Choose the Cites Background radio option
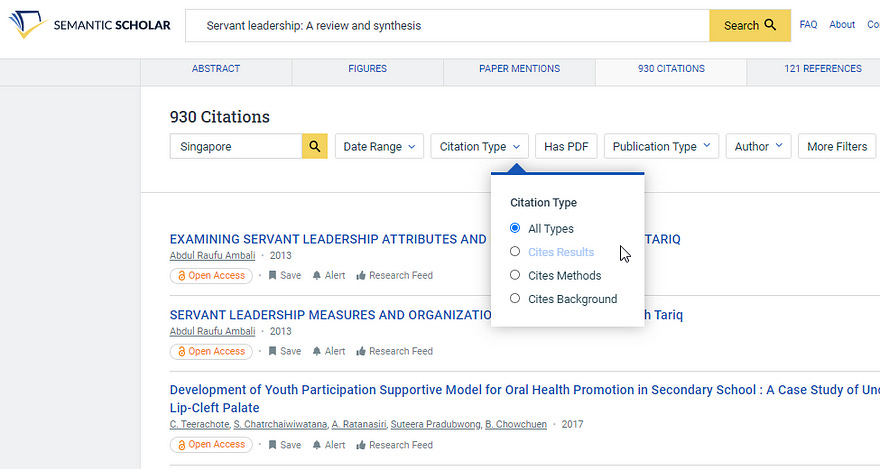Viewport: 880px width, 469px height. pos(515,299)
